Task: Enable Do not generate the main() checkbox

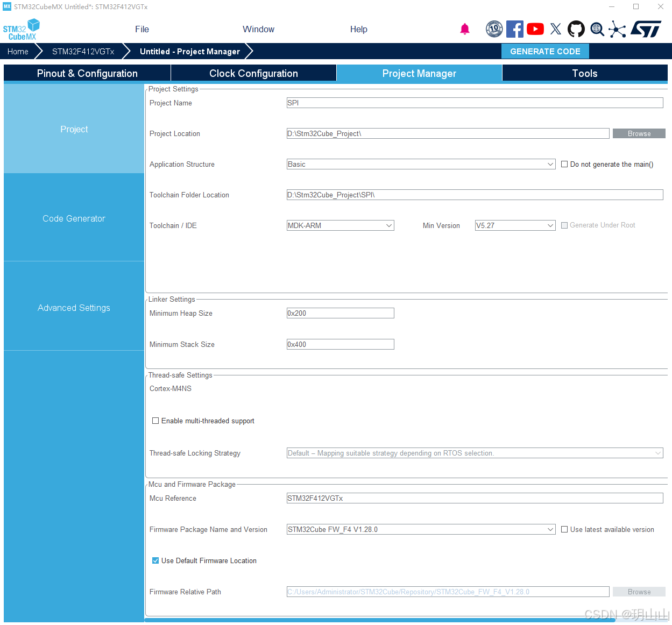Action: (x=564, y=164)
